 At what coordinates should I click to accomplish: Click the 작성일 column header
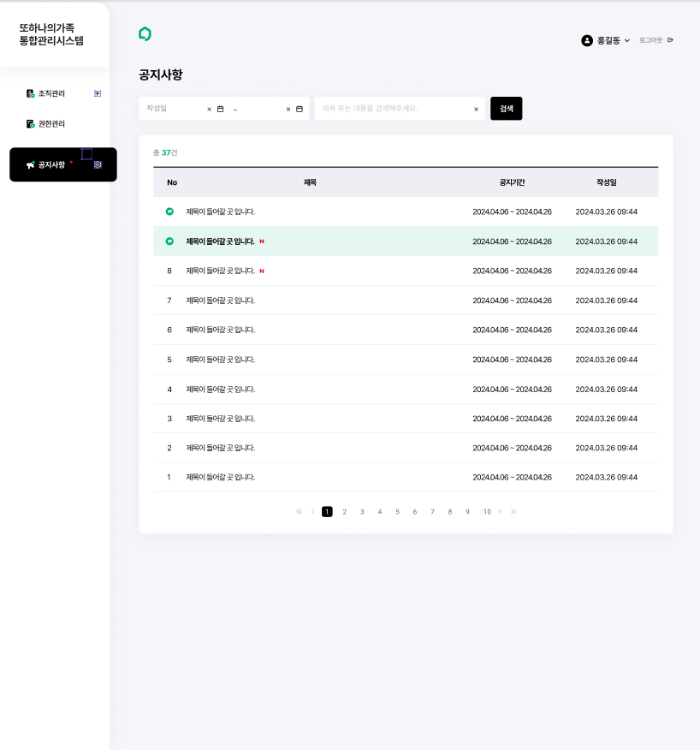tap(606, 182)
